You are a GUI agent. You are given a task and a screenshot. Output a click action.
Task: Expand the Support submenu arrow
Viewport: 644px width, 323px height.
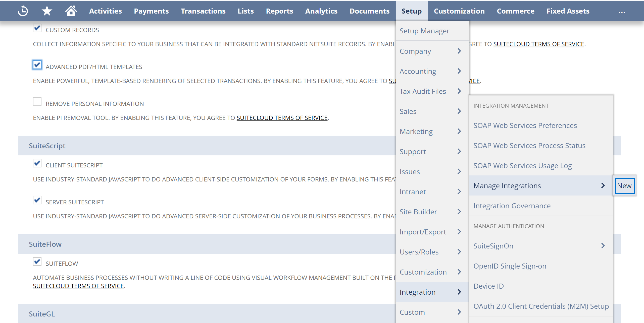click(459, 151)
